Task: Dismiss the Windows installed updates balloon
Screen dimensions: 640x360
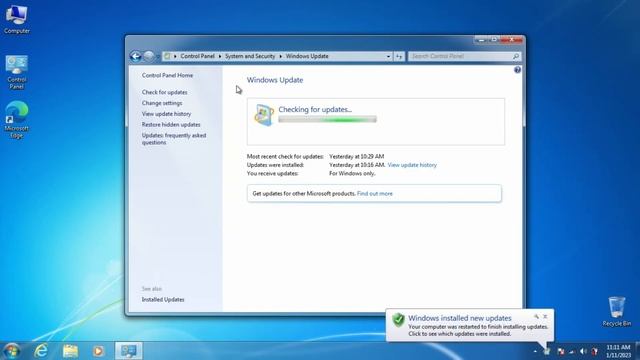Action: (x=545, y=316)
